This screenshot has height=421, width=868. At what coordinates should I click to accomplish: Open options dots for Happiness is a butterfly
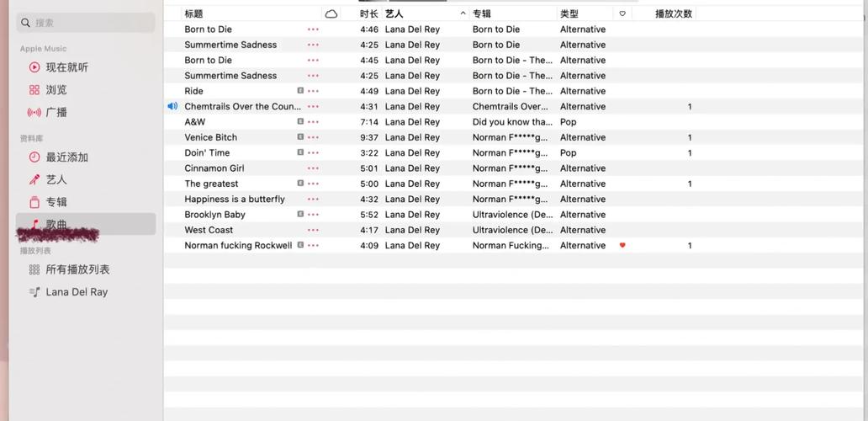click(x=314, y=200)
